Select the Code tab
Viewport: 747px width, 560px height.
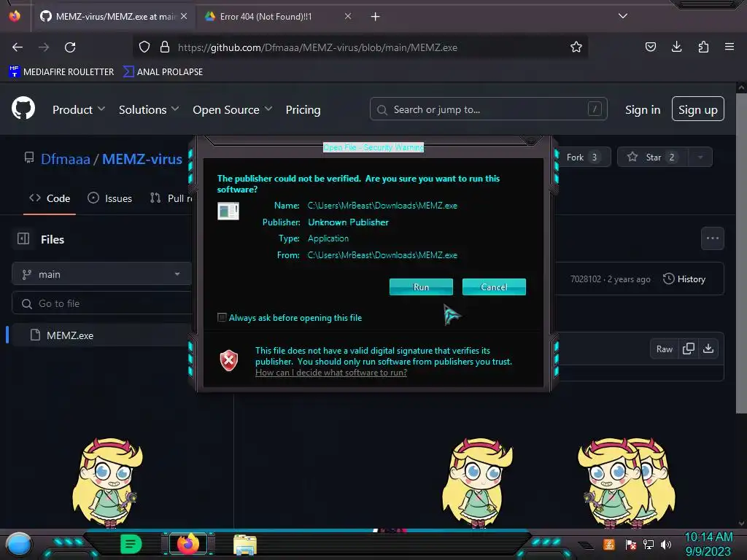coord(50,198)
